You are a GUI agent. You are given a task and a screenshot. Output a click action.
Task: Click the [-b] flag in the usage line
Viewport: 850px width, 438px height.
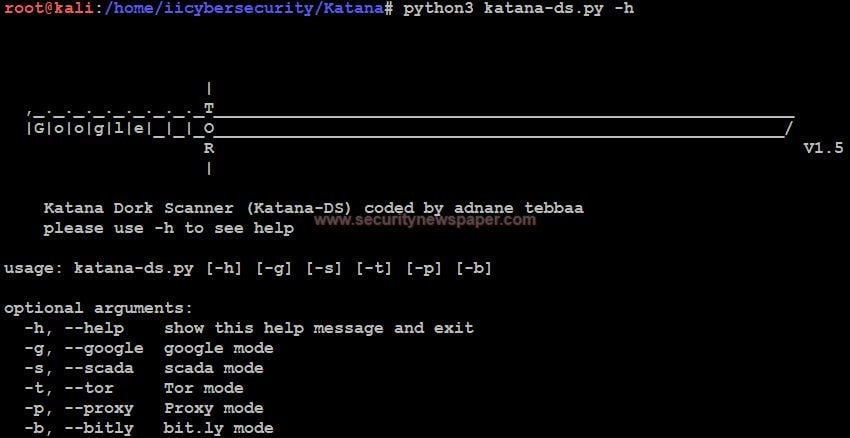point(474,268)
